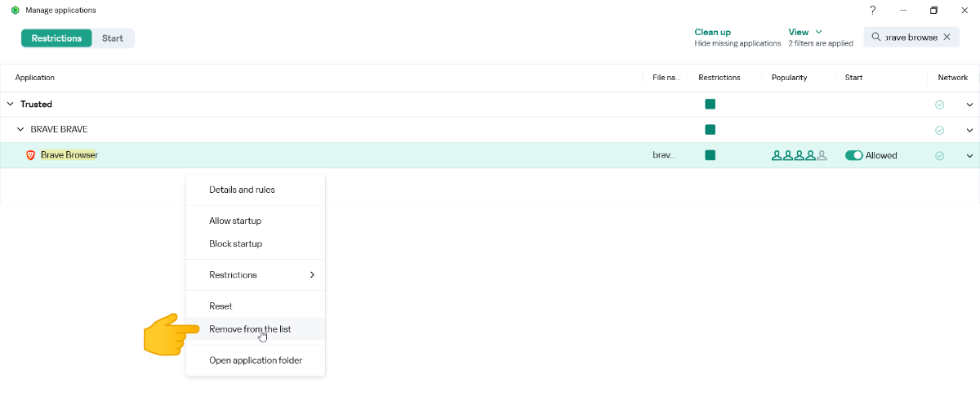Open the network dropdown for Brave Browser row
The height and width of the screenshot is (393, 980).
pos(970,155)
